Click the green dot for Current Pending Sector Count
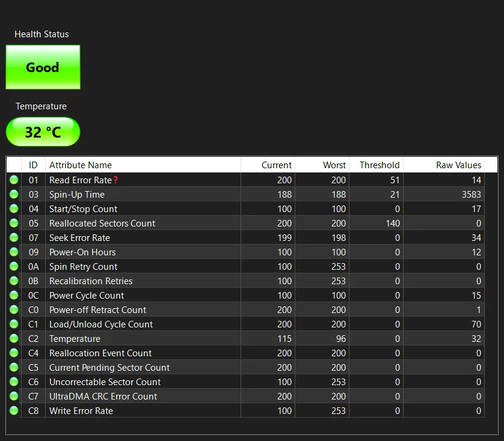 14,367
